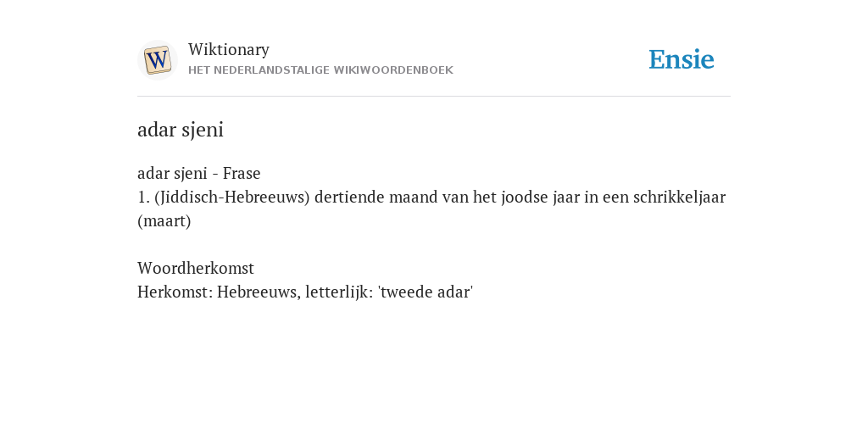Click the definition text starting with Jiddisch-Hebreeuws

click(x=431, y=209)
